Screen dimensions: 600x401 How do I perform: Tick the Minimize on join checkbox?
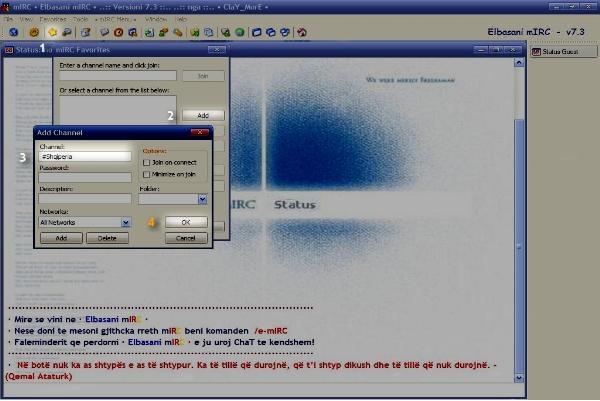point(146,174)
